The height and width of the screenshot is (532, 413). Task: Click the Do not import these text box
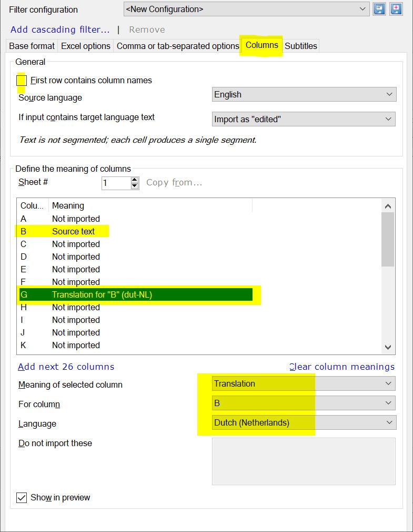click(x=304, y=461)
